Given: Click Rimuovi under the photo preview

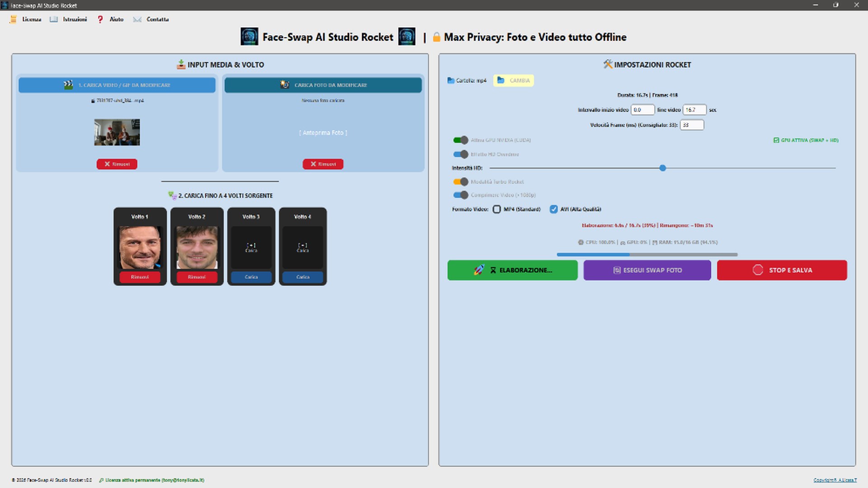Looking at the screenshot, I should coord(323,164).
